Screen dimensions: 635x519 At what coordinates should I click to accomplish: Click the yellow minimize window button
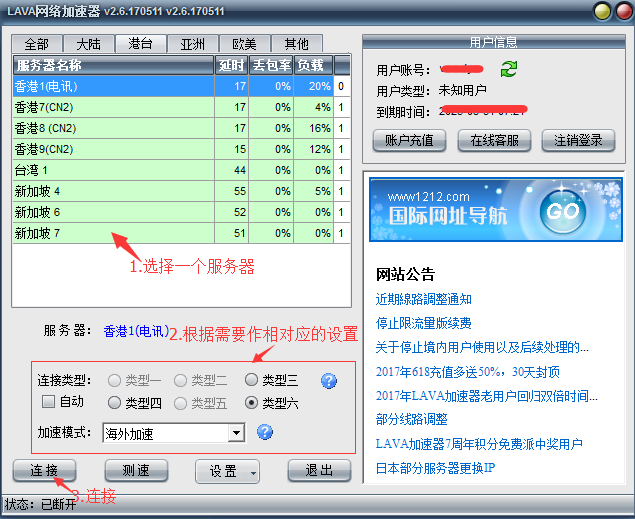coord(602,11)
